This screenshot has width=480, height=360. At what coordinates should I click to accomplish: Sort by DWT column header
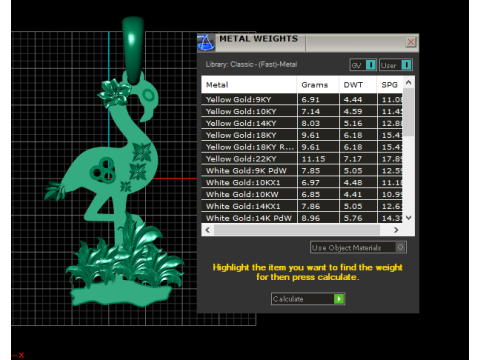[358, 85]
